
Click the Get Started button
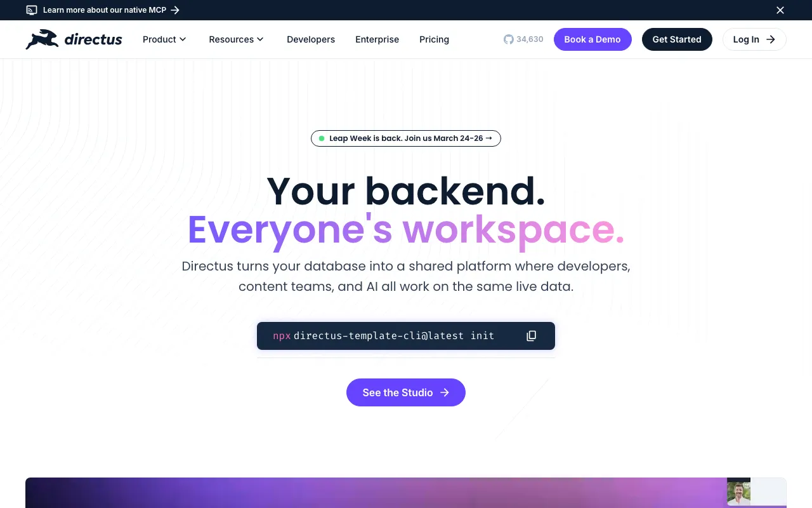(677, 39)
